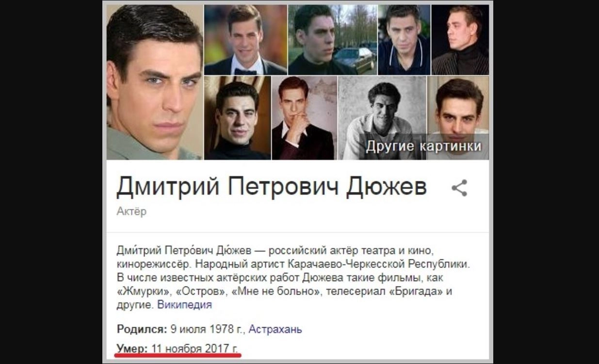Open the large main portrait image
The height and width of the screenshot is (364, 599).
pos(155,82)
